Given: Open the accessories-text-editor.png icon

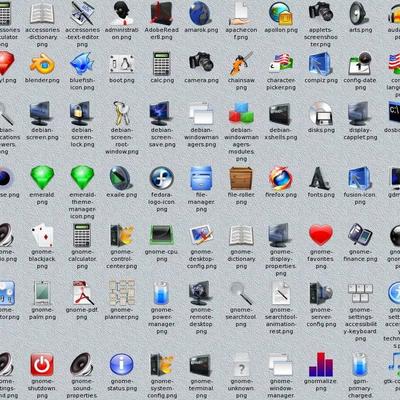Looking at the screenshot, I should [82, 13].
